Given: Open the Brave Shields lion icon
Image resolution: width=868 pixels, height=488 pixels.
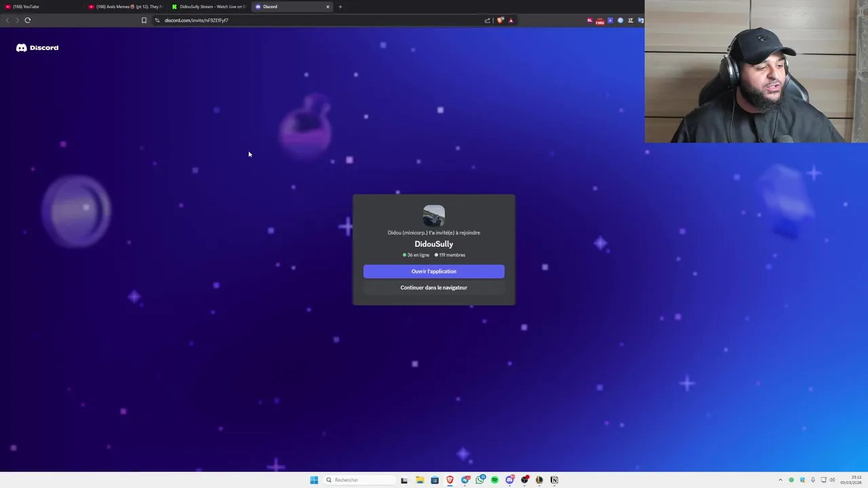Looking at the screenshot, I should [x=500, y=20].
